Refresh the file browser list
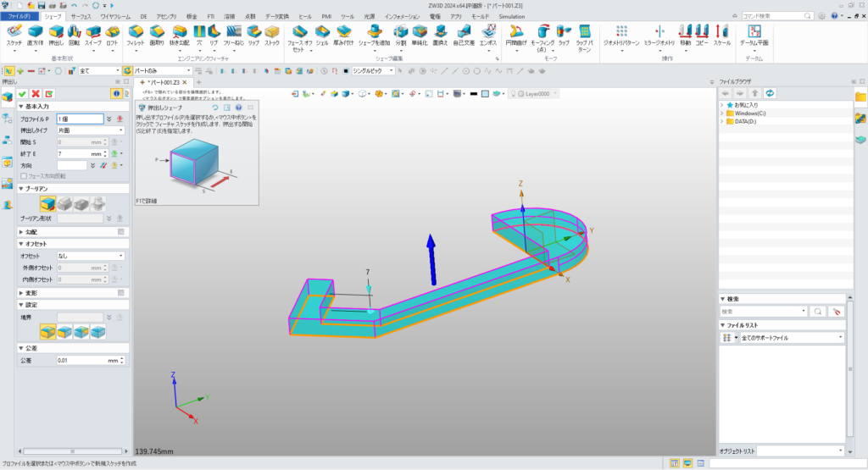 click(x=769, y=92)
